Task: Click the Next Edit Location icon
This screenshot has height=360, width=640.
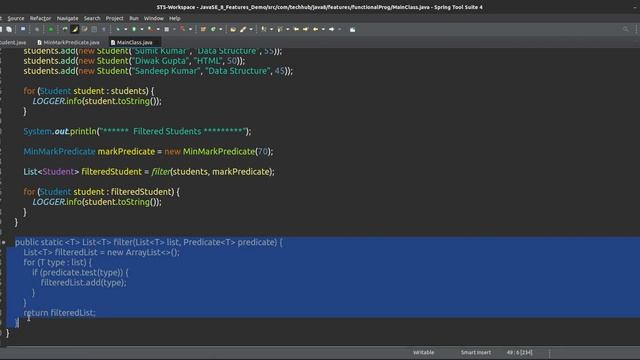Action: point(305,29)
